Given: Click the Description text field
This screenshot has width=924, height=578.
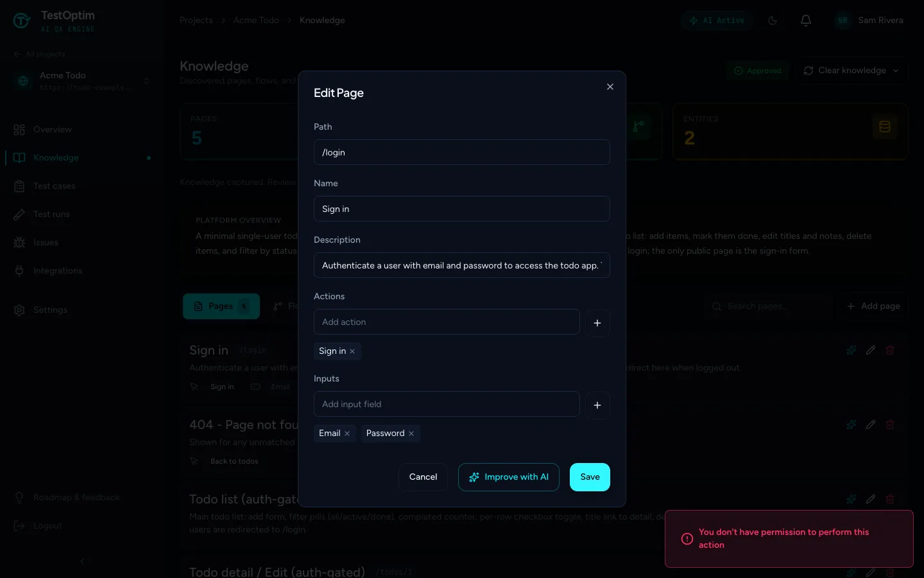Looking at the screenshot, I should 462,265.
